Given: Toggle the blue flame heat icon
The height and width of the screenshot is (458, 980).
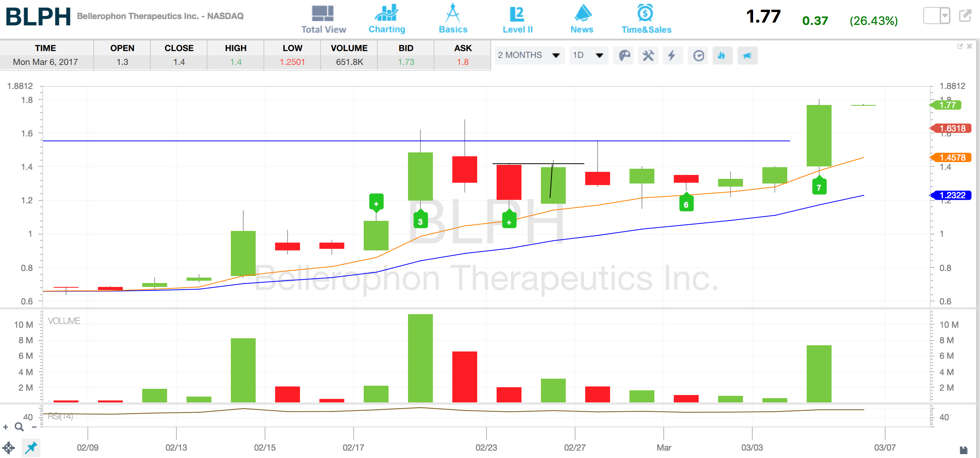Looking at the screenshot, I should [722, 56].
